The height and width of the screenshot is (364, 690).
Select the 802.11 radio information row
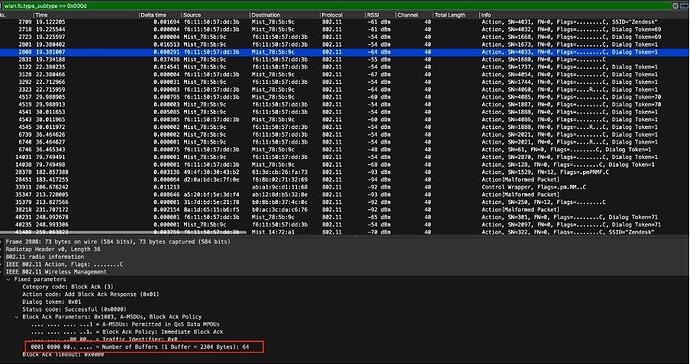click(345, 257)
